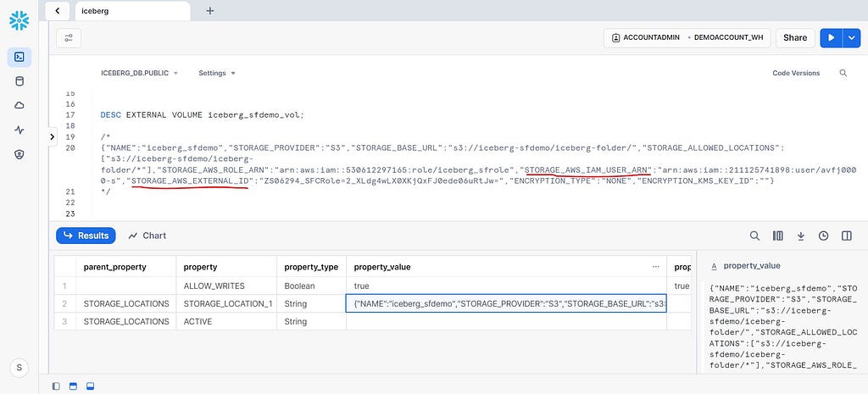Click the STORAGE_AWS_EXTERNAL_ID text in editor
The width and height of the screenshot is (868, 394).
click(x=190, y=180)
